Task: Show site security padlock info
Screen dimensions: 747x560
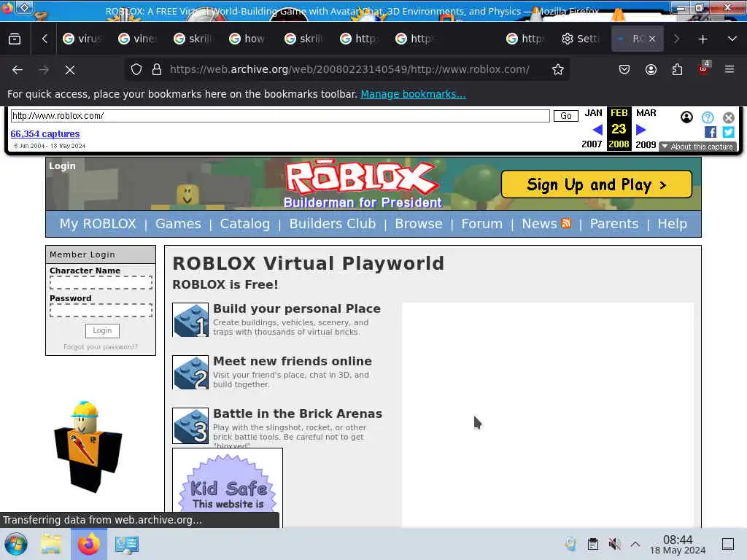Action: point(156,69)
